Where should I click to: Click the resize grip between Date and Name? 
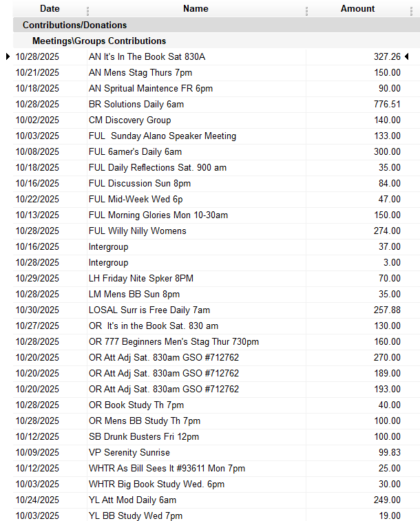pyautogui.click(x=87, y=11)
